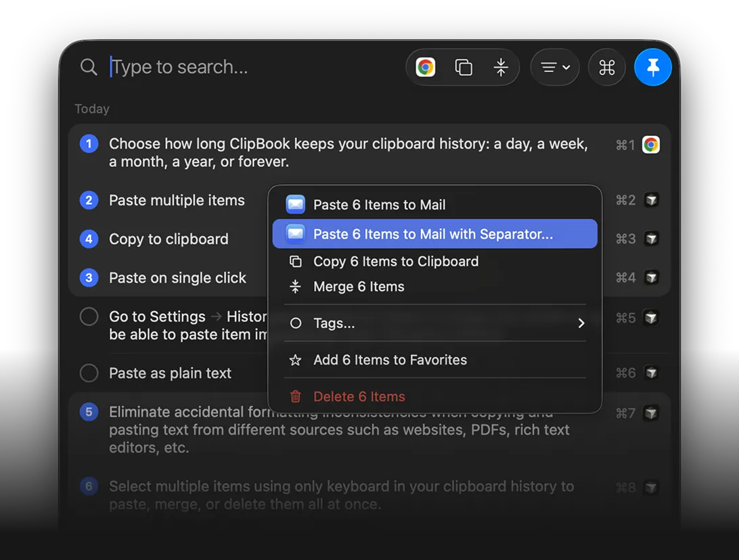Click the Mail icon beside 'Paste 6 Items to Mail'
This screenshot has width=739, height=560.
pyautogui.click(x=296, y=204)
